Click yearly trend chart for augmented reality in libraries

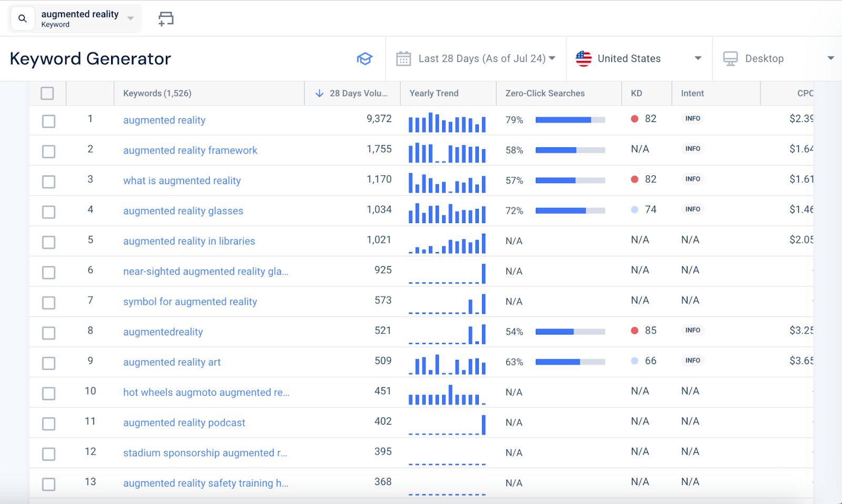[447, 244]
